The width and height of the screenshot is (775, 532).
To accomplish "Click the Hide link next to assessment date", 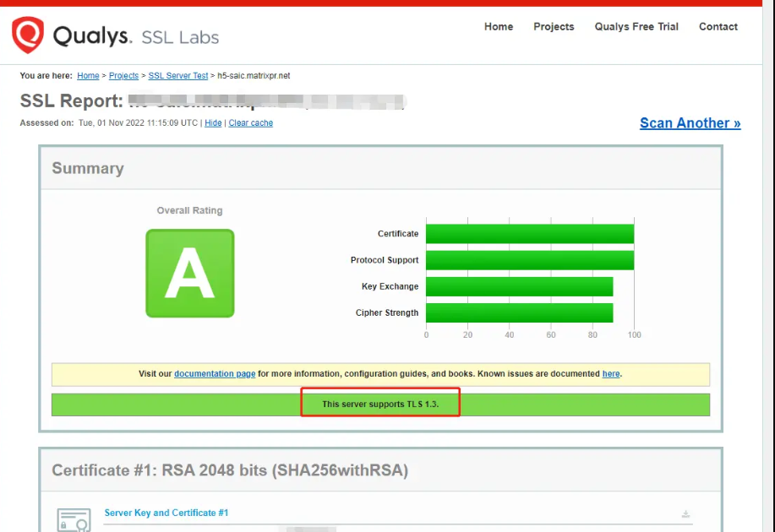I will coord(213,123).
